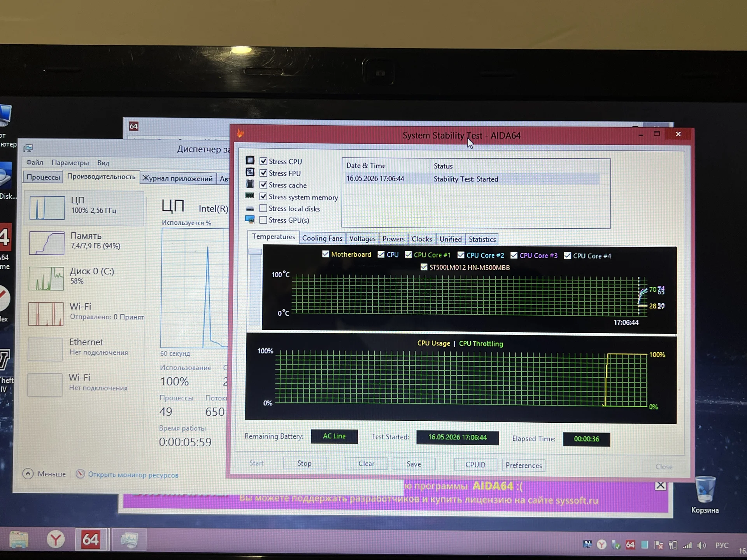
Task: Click the Clear button
Action: coord(366,464)
